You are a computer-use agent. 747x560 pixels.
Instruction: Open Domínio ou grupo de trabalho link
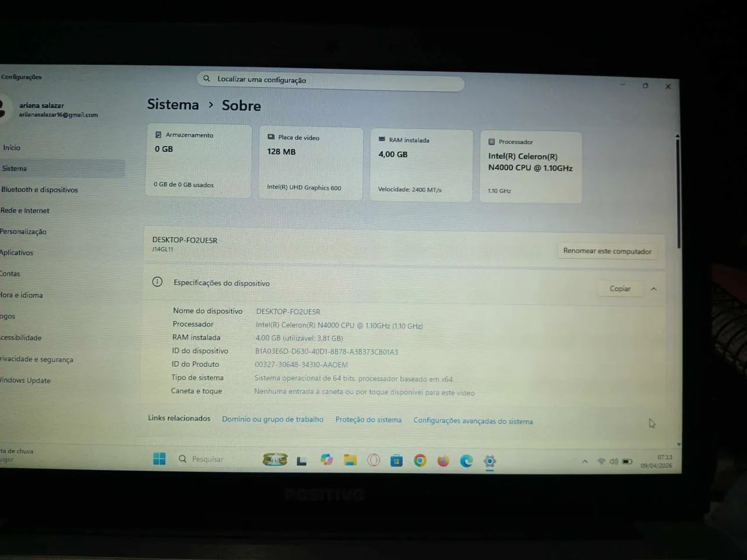[273, 419]
